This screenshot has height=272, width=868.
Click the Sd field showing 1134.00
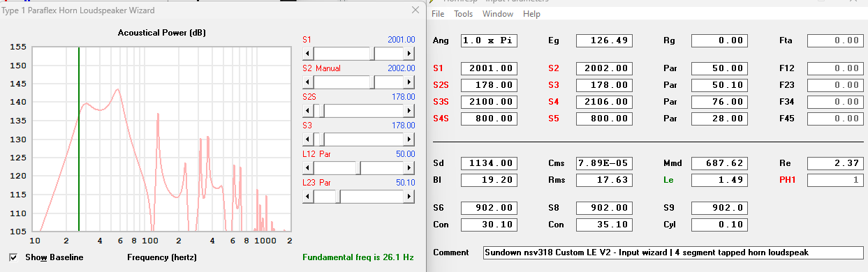(489, 163)
